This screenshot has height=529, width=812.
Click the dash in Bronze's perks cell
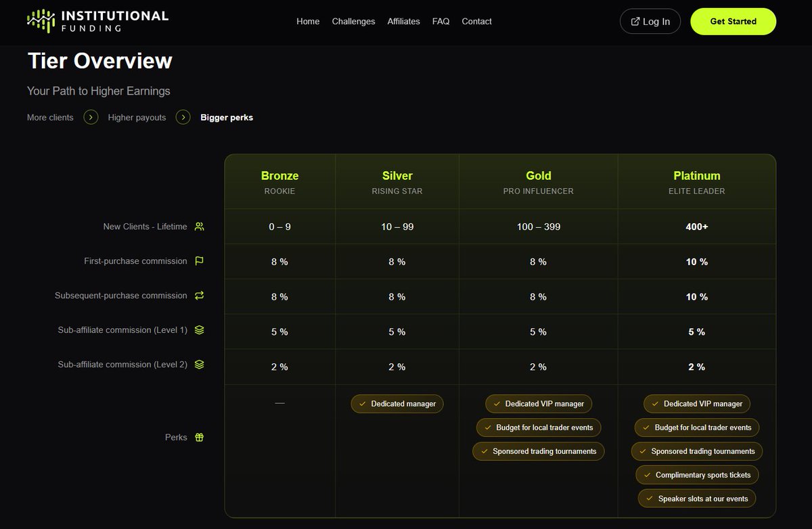pyautogui.click(x=279, y=402)
